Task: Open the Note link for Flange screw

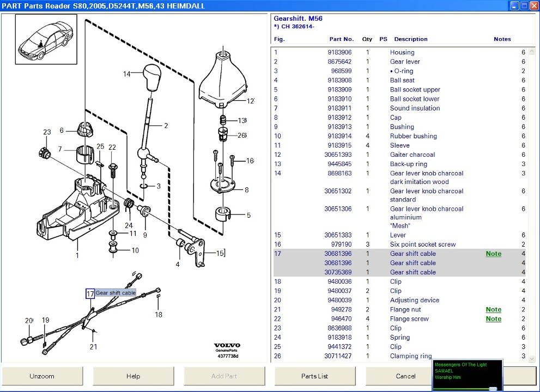Action: [x=494, y=318]
